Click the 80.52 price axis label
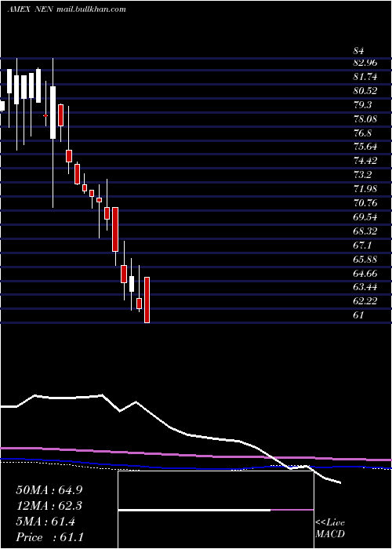The width and height of the screenshot is (392, 549). (x=365, y=92)
